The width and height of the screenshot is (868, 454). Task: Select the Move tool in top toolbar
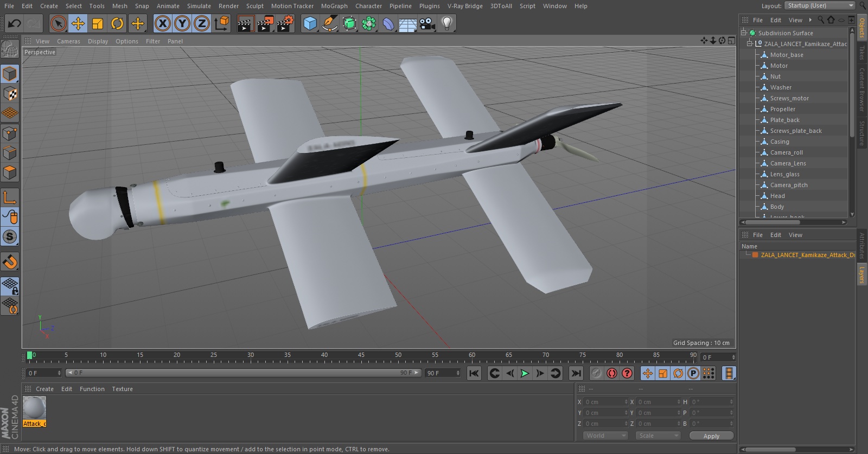click(x=78, y=23)
